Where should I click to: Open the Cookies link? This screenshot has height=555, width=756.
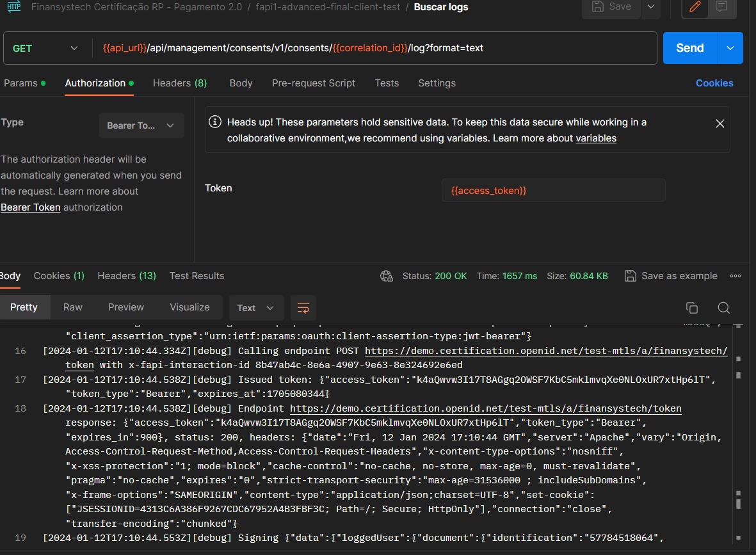(x=714, y=83)
